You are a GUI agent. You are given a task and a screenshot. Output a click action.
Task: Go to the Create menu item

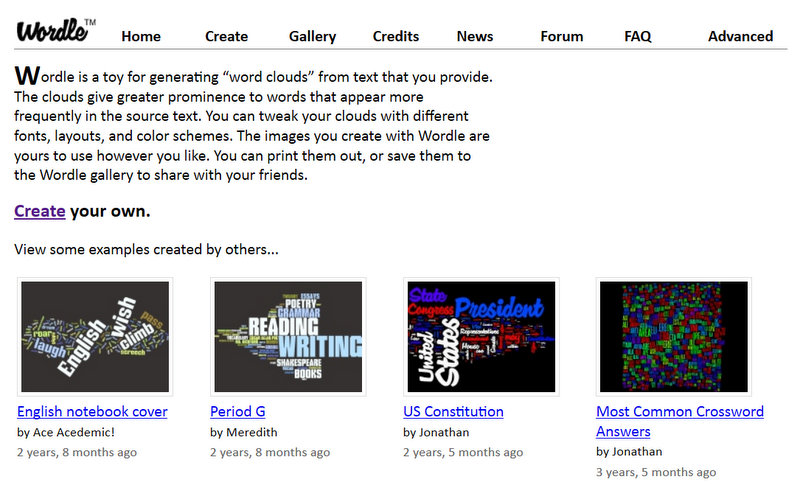pyautogui.click(x=227, y=36)
